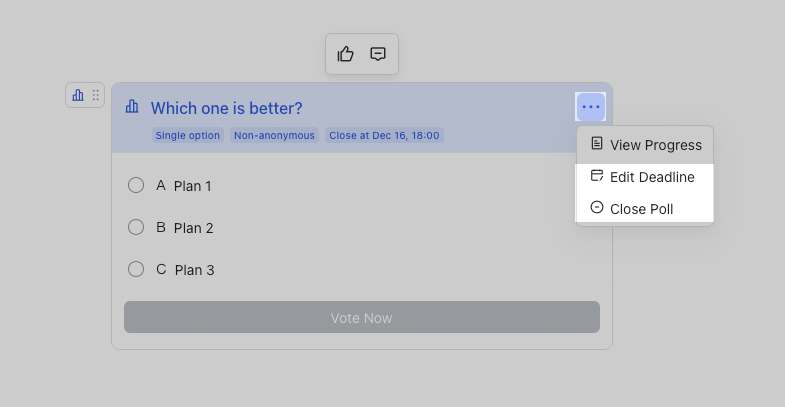Click the poll block type icon
This screenshot has height=407, width=785.
tap(78, 95)
